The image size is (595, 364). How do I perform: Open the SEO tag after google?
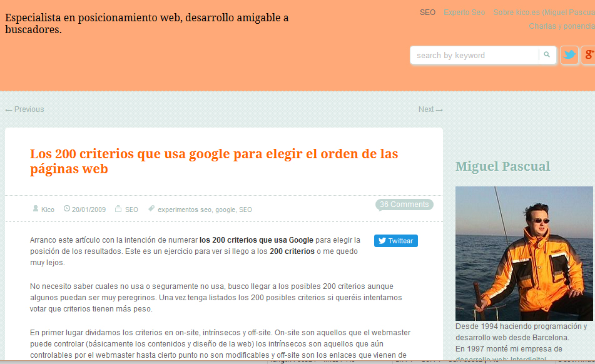coord(245,210)
